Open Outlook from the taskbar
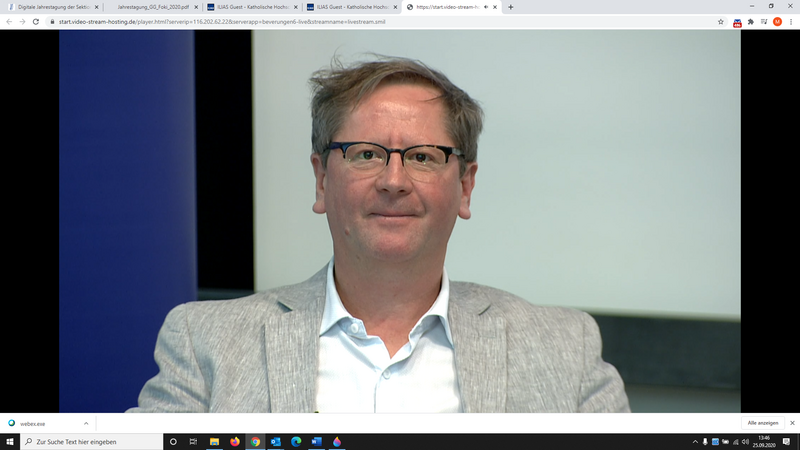The height and width of the screenshot is (450, 800). pyautogui.click(x=276, y=441)
